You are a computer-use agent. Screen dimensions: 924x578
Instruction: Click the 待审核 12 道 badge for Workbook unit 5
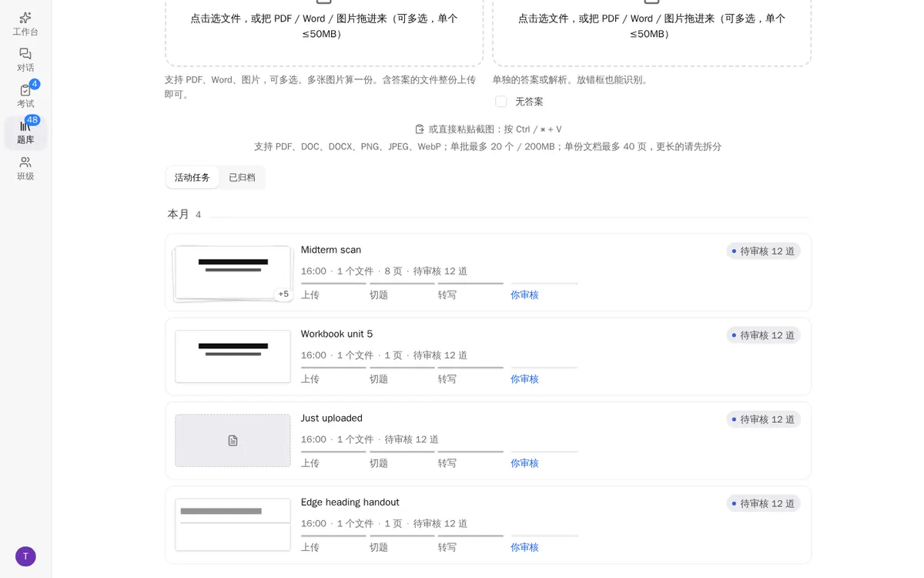click(x=763, y=335)
